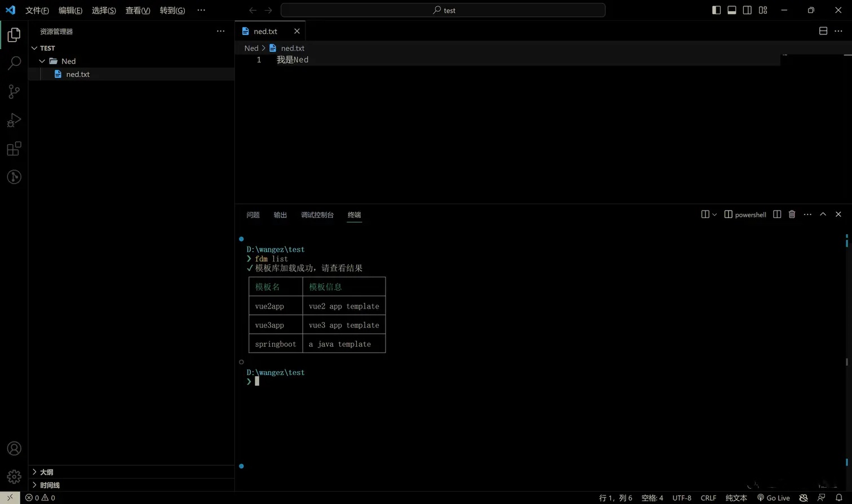Image resolution: width=852 pixels, height=504 pixels.
Task: Open the Run and Debug view
Action: (x=14, y=120)
